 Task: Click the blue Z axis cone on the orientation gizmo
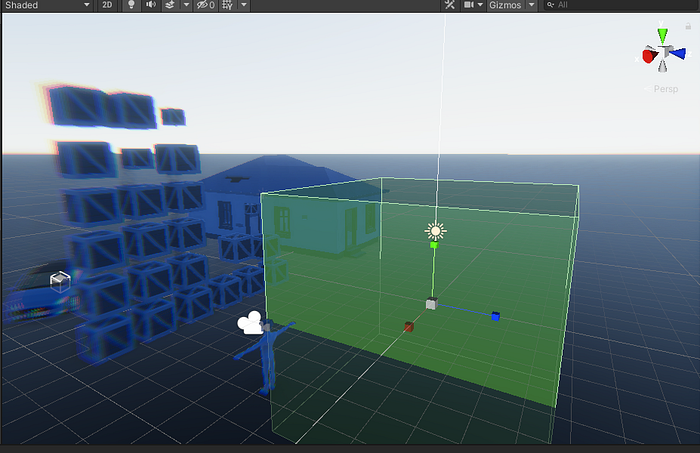[681, 54]
